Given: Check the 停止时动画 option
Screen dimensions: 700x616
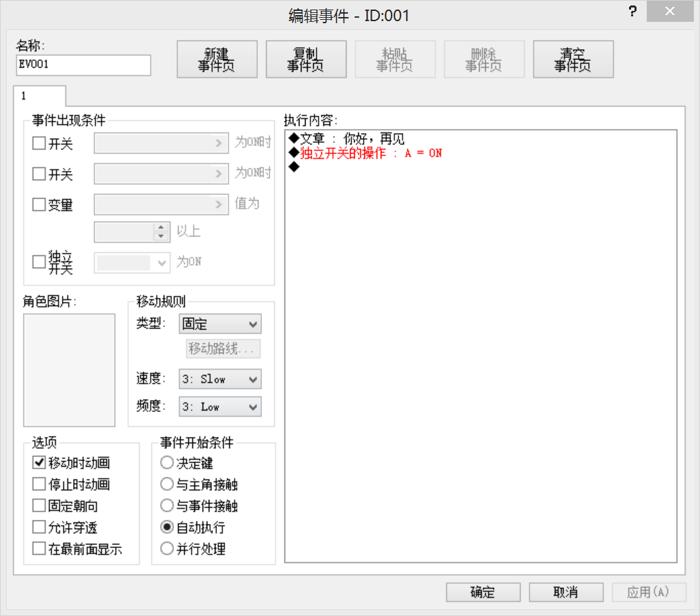Looking at the screenshot, I should pyautogui.click(x=39, y=484).
